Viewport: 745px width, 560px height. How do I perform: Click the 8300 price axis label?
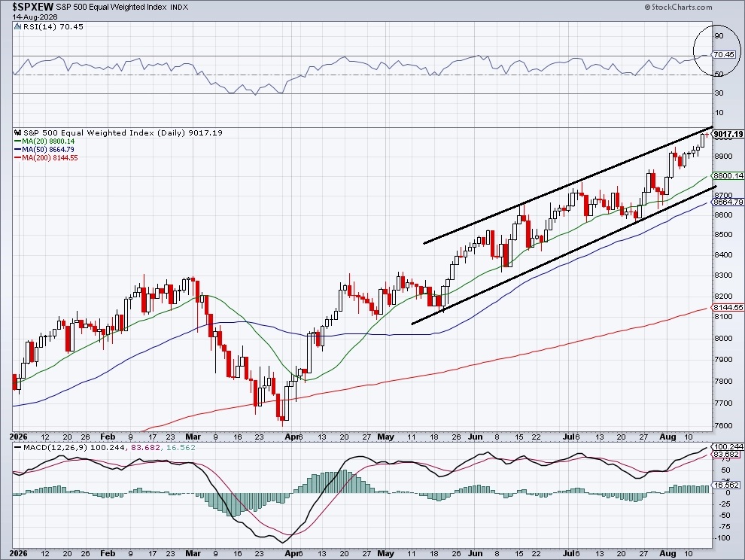pyautogui.click(x=722, y=275)
